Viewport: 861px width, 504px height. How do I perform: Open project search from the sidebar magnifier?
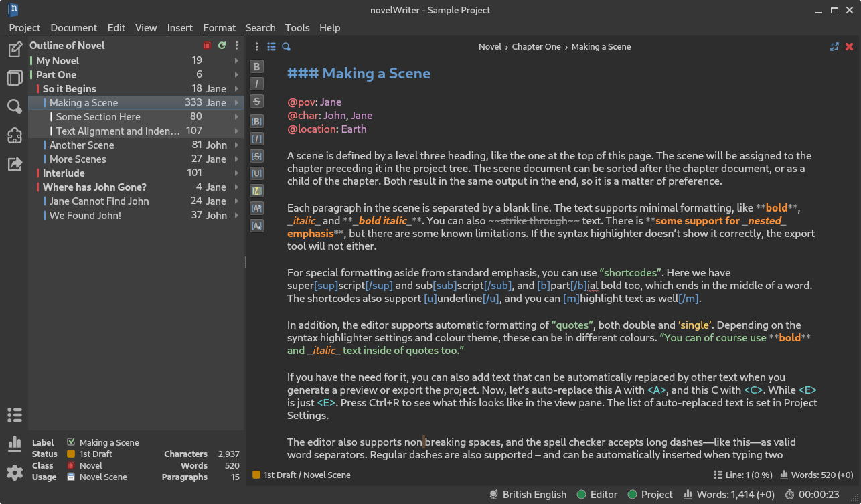point(14,106)
